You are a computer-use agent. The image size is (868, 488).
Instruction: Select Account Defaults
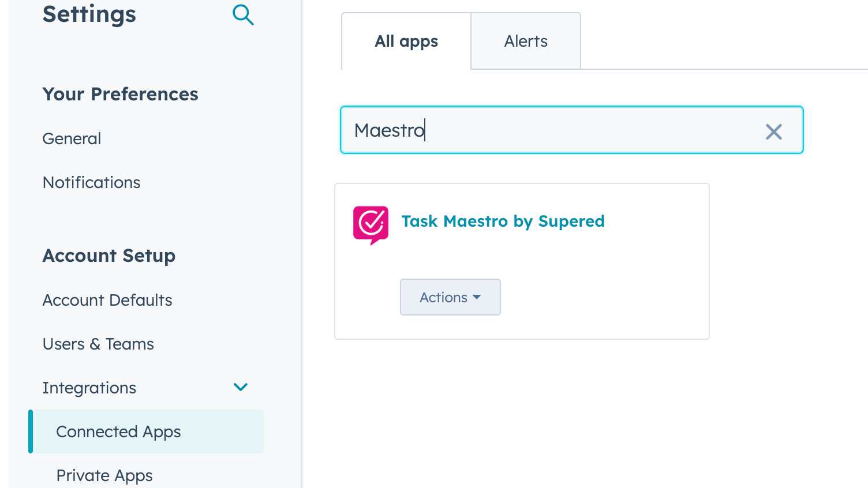coord(107,300)
